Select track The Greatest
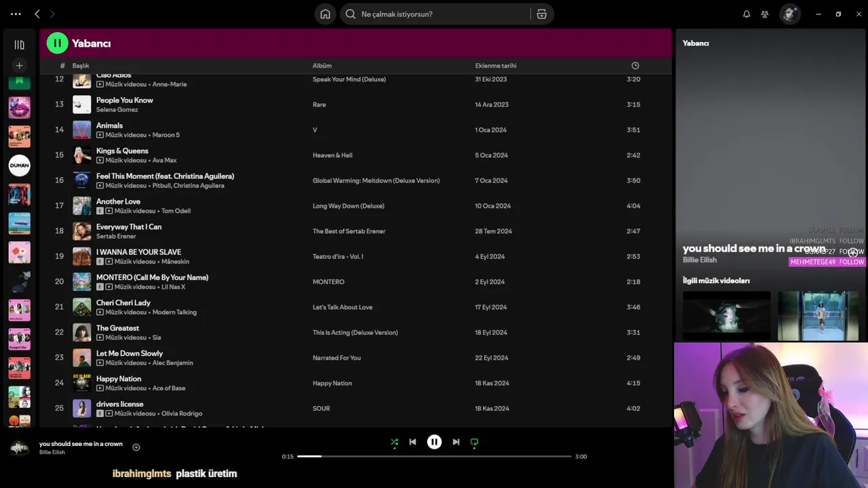This screenshot has height=488, width=868. point(117,328)
